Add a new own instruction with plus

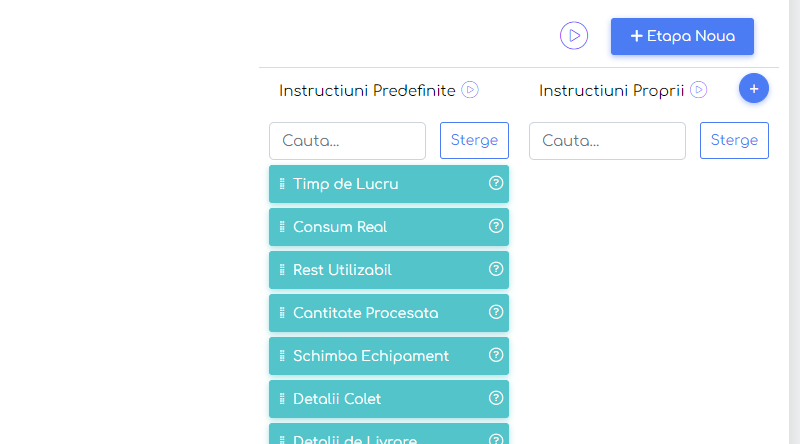754,89
